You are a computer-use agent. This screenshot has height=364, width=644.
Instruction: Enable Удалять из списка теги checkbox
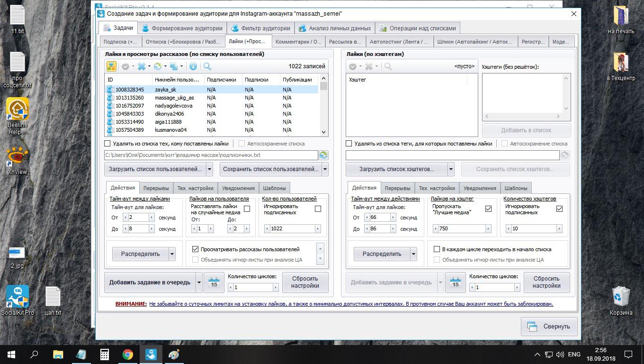point(349,144)
